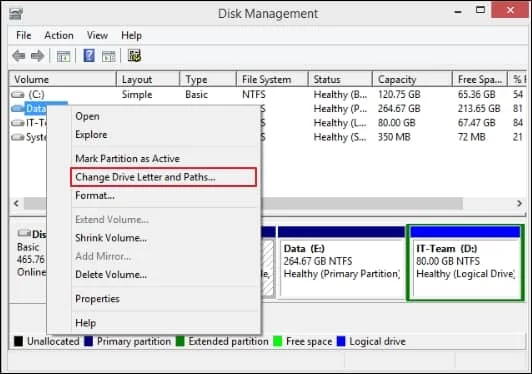The width and height of the screenshot is (532, 374).
Task: Select Change Drive Letter and Paths...
Action: coord(163,177)
